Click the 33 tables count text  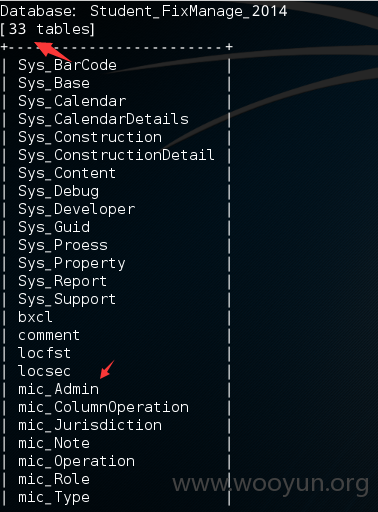[48, 29]
